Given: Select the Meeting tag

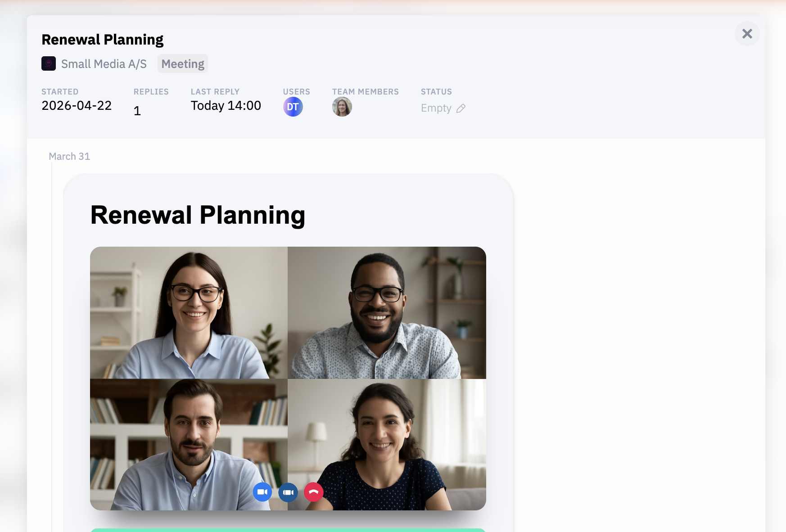Looking at the screenshot, I should tap(182, 64).
